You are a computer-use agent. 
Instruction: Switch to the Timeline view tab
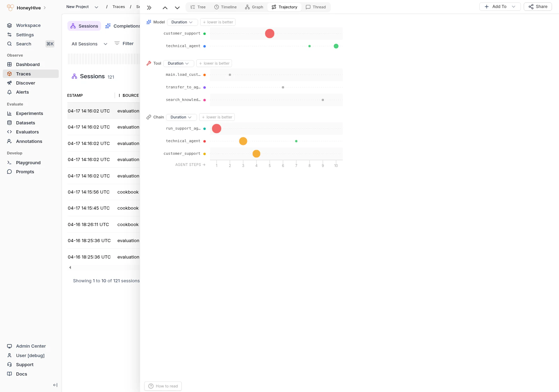point(225,7)
